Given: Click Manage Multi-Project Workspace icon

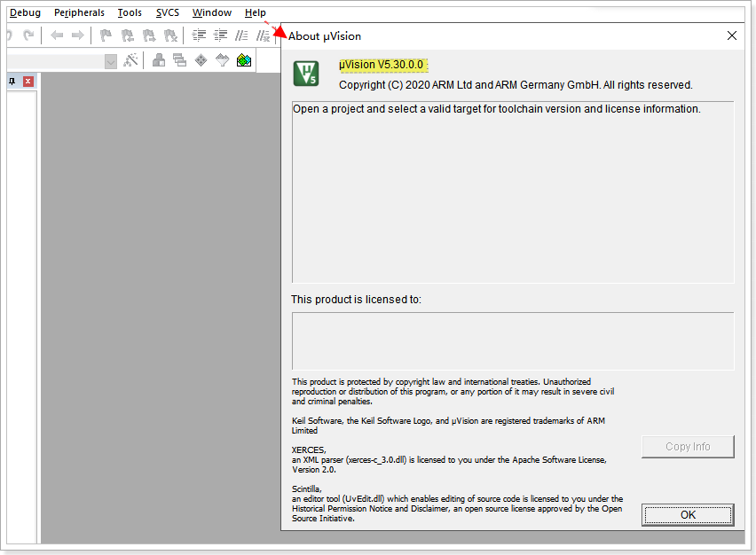Looking at the screenshot, I should [179, 60].
